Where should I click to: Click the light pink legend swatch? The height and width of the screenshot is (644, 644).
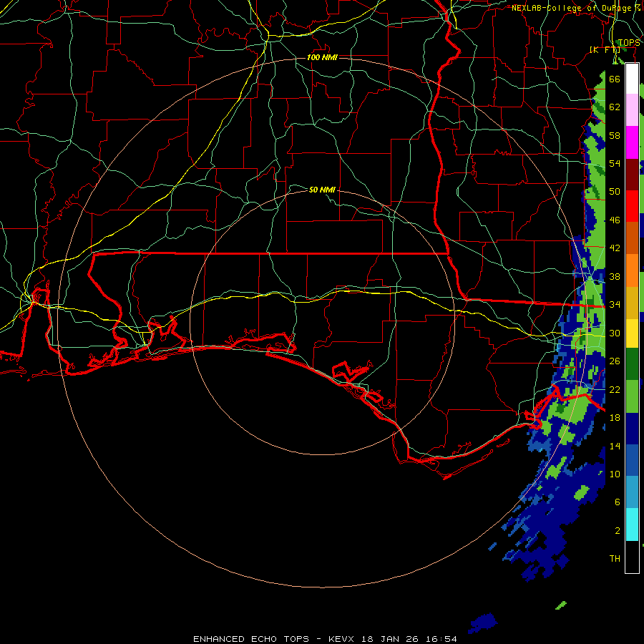(632, 110)
